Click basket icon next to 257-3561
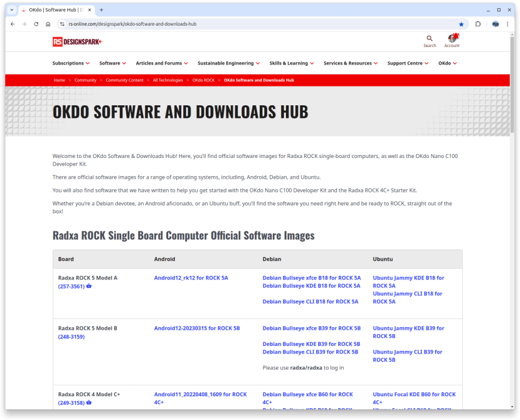This screenshot has height=420, width=520. [89, 286]
